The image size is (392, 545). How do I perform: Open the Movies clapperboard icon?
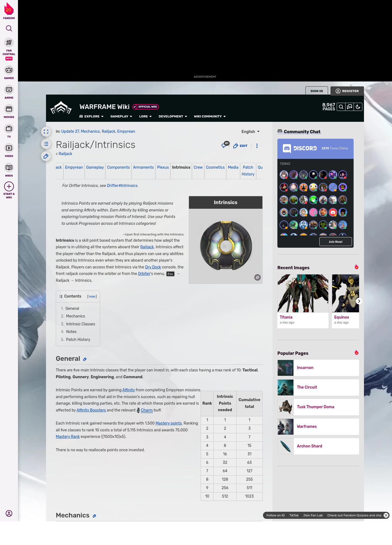(9, 109)
